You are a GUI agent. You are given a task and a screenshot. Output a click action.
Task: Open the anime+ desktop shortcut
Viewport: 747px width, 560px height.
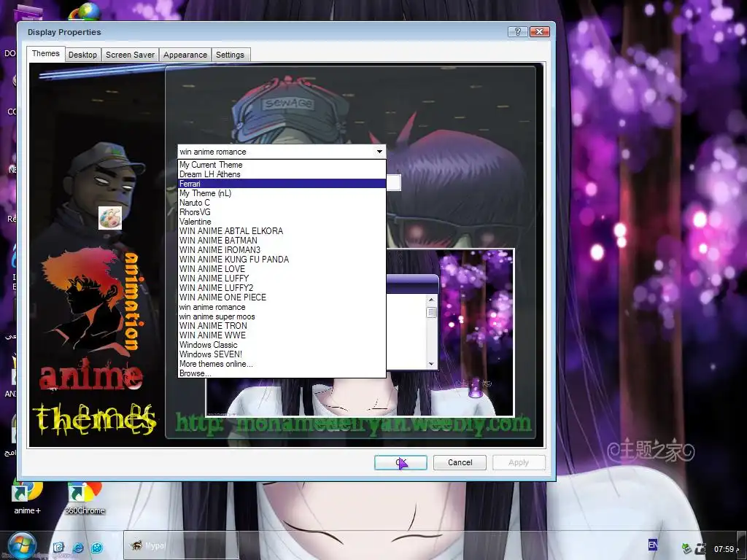pyautogui.click(x=27, y=499)
